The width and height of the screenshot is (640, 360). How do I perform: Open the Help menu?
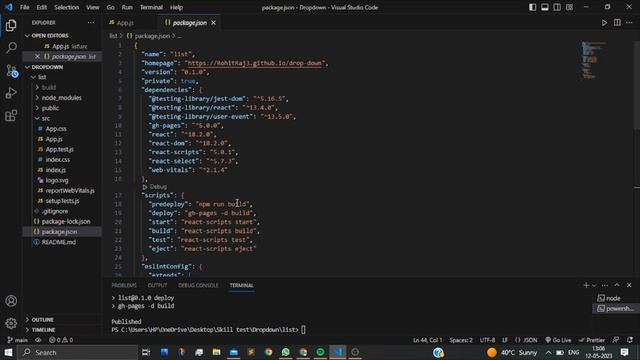tap(176, 7)
